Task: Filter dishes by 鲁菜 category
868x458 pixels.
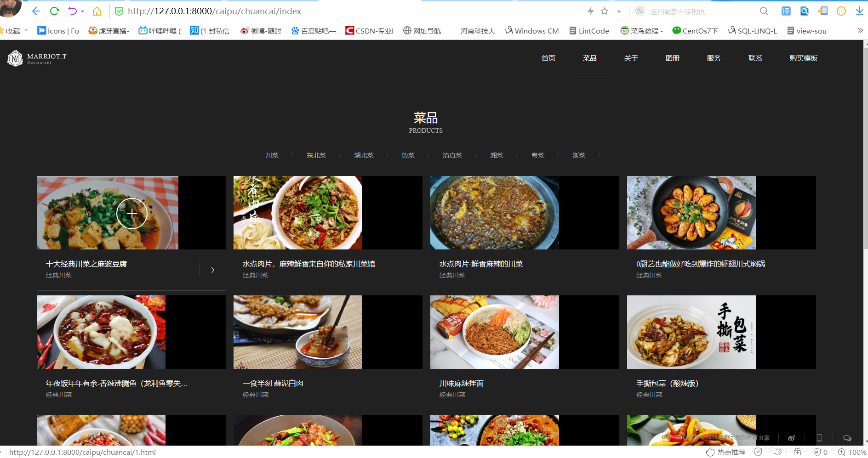Action: [408, 155]
